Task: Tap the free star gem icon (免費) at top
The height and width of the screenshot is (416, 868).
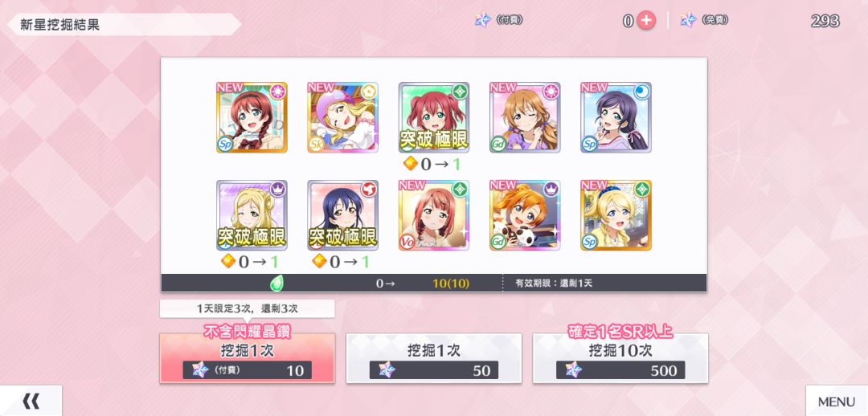Action: pos(688,20)
